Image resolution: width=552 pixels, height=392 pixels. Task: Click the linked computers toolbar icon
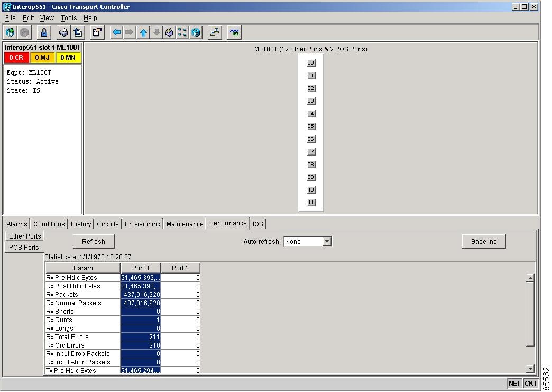214,32
